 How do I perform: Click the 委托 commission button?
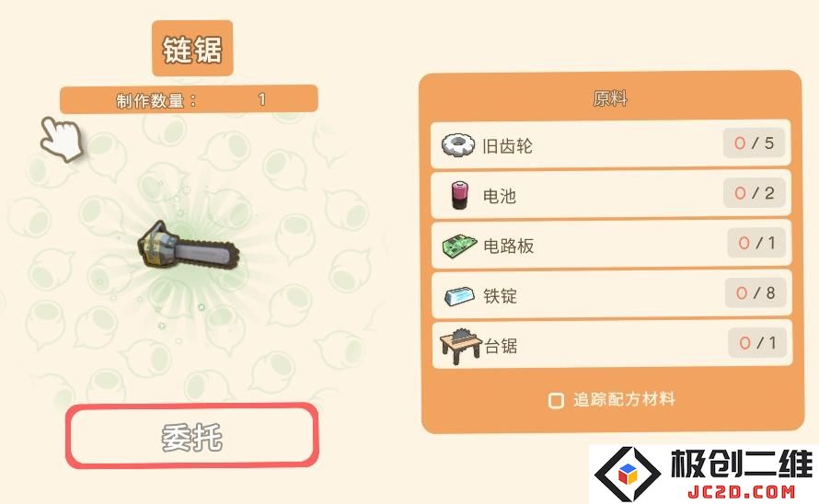point(192,436)
